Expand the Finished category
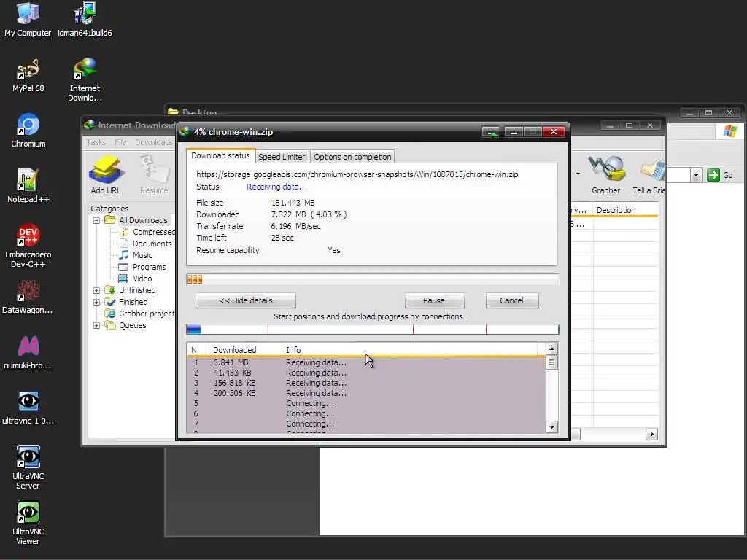Viewport: 747px width, 560px height. [x=97, y=302]
